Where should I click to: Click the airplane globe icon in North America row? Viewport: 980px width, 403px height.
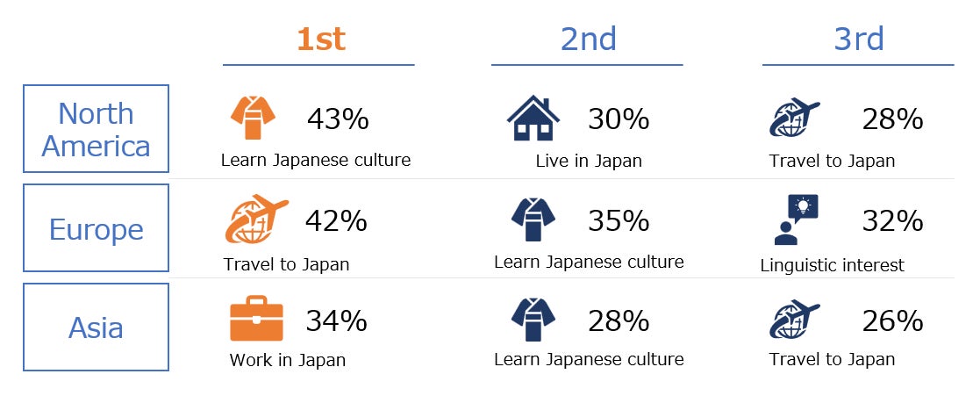(x=794, y=119)
